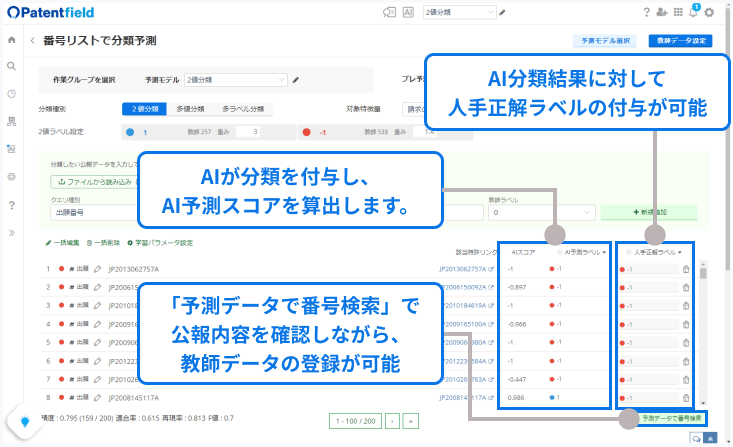The height and width of the screenshot is (447, 733).
Task: Open the top bar 2値分類 dropdown
Action: click(x=460, y=13)
